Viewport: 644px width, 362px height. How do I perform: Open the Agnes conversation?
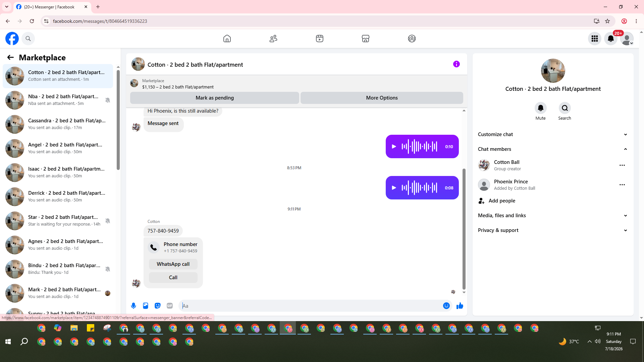coord(58,245)
